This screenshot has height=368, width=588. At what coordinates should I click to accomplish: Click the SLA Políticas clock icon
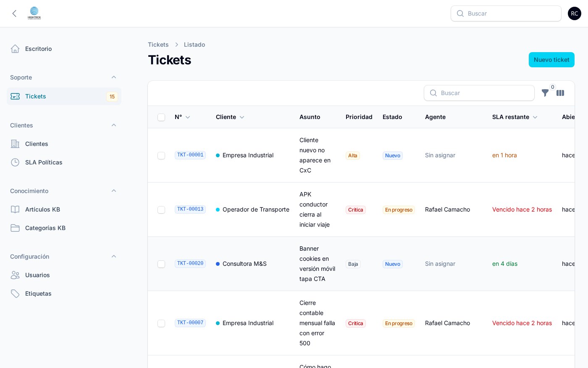pos(15,162)
